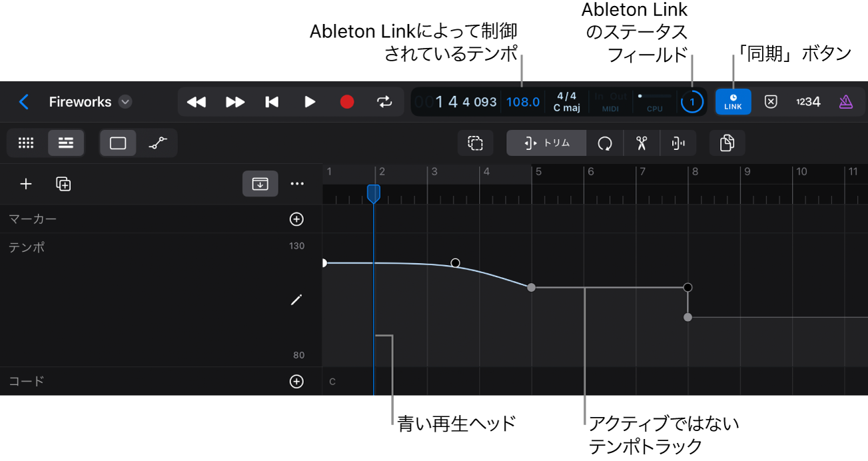This screenshot has width=868, height=461.
Task: Open the more options (ellipsis) menu
Action: 296,184
